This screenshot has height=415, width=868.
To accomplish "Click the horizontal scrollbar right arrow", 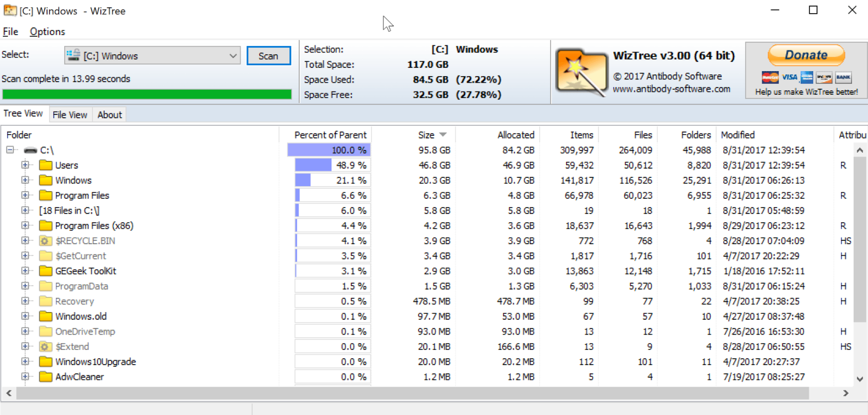I will pyautogui.click(x=846, y=393).
